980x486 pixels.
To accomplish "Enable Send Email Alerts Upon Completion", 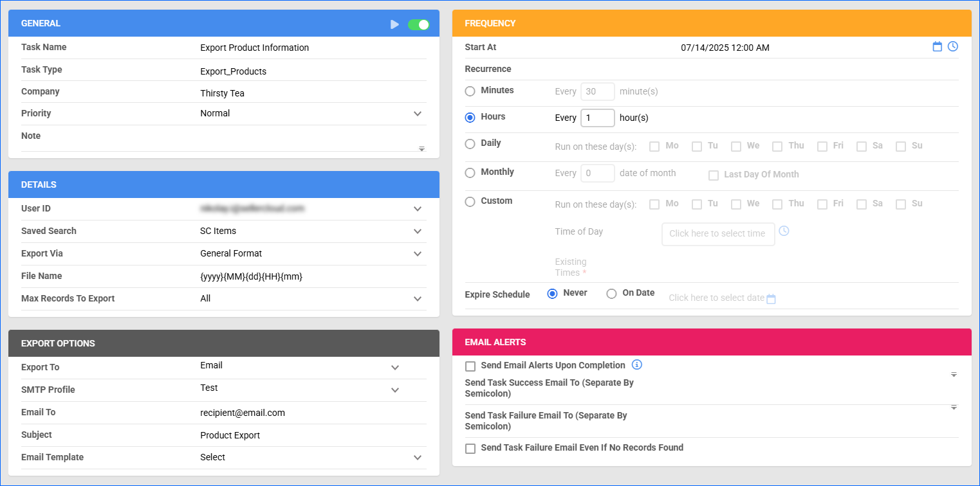I will [x=470, y=366].
